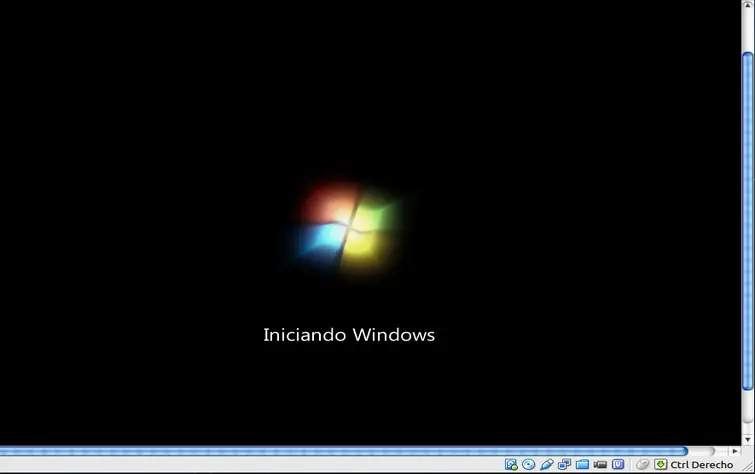This screenshot has height=474, width=755.
Task: Open the shared folders status icon
Action: coord(582,464)
